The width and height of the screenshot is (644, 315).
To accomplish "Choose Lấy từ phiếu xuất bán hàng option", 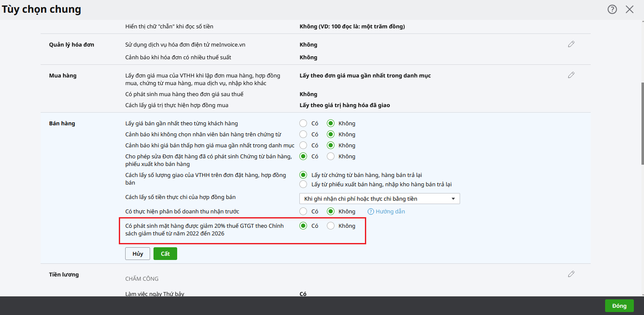I will 303,185.
